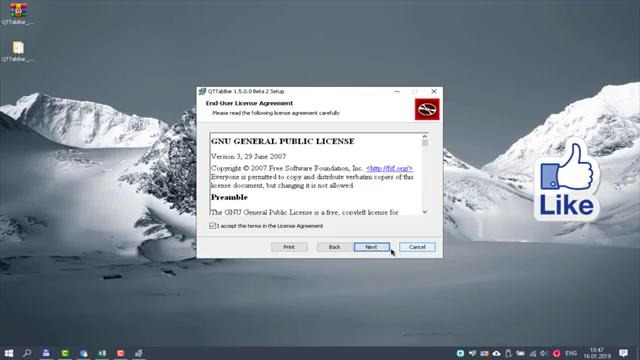This screenshot has height=360, width=640.
Task: Open the red C app on taskbar
Action: [120, 353]
